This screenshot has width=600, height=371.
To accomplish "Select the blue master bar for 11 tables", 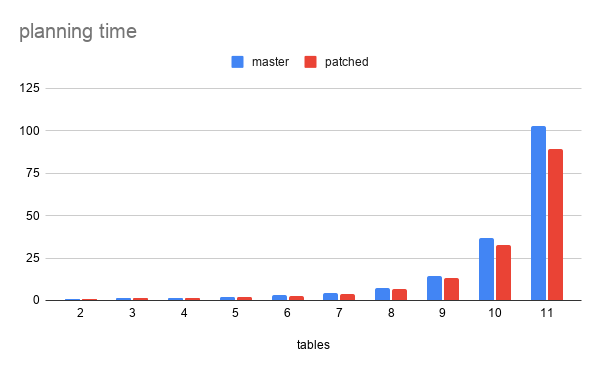I will coord(538,213).
